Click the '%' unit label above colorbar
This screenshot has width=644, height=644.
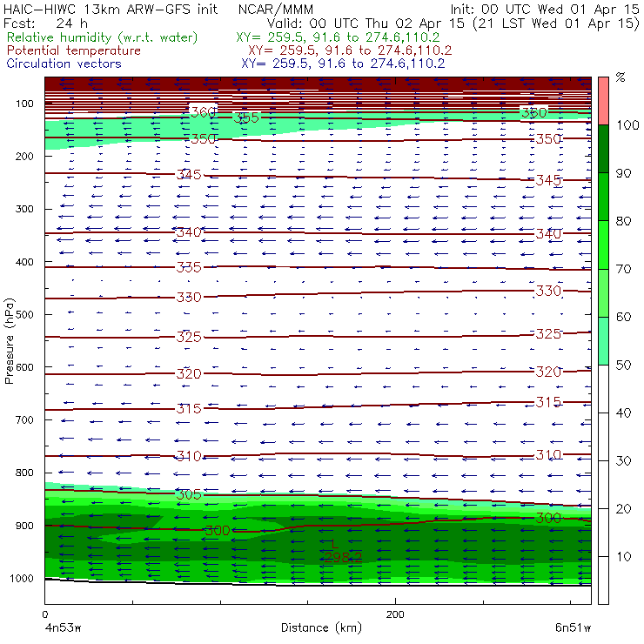tap(621, 77)
